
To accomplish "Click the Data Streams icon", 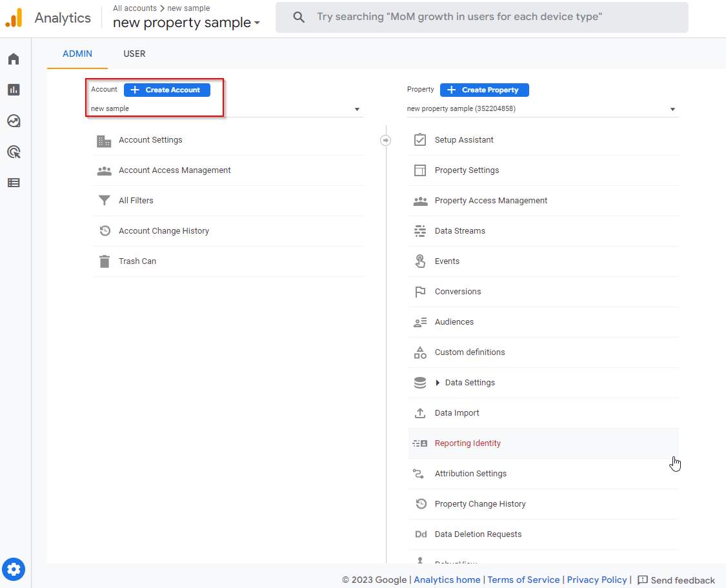I will point(420,231).
